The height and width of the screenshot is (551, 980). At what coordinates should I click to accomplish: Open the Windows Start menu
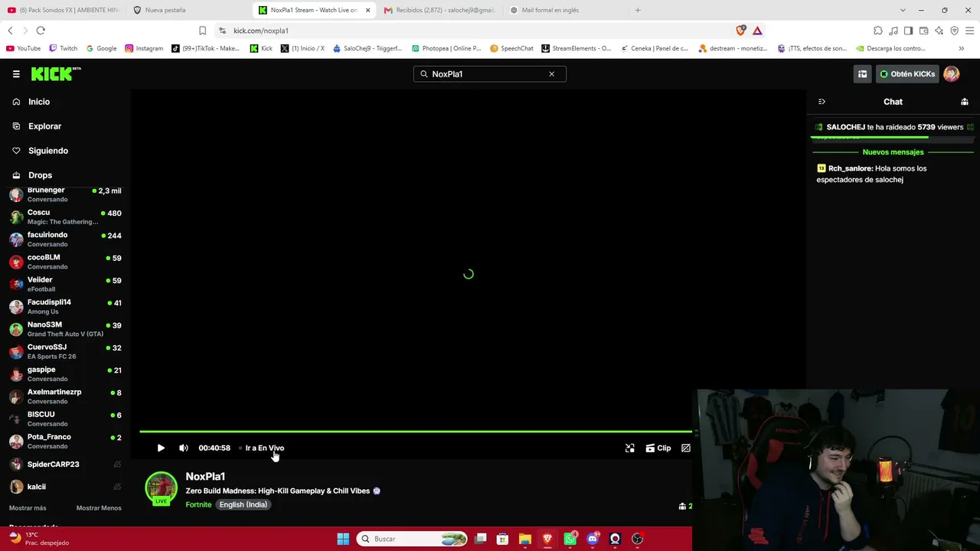tap(343, 539)
